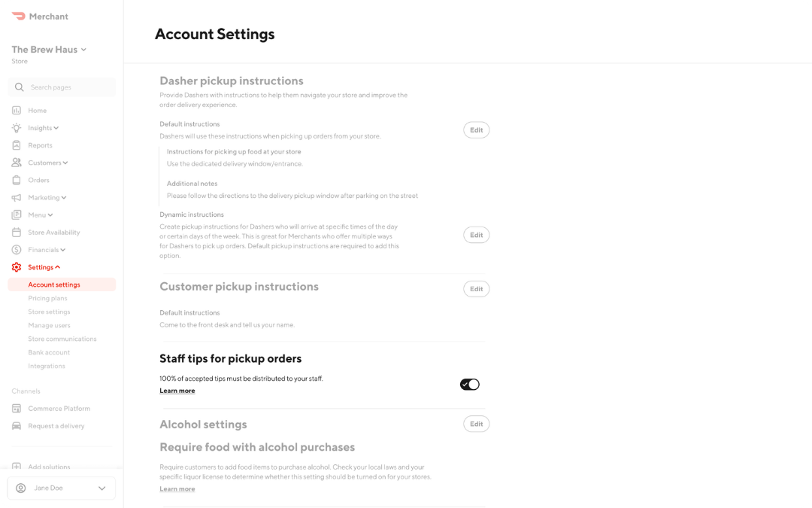Image resolution: width=812 pixels, height=508 pixels.
Task: Switch to Pricing plans
Action: pos(47,298)
